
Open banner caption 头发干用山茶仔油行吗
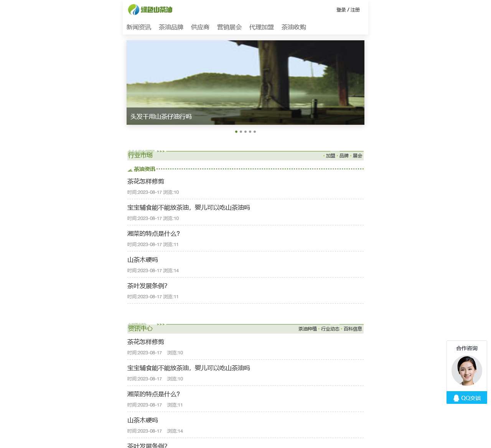pos(161,117)
